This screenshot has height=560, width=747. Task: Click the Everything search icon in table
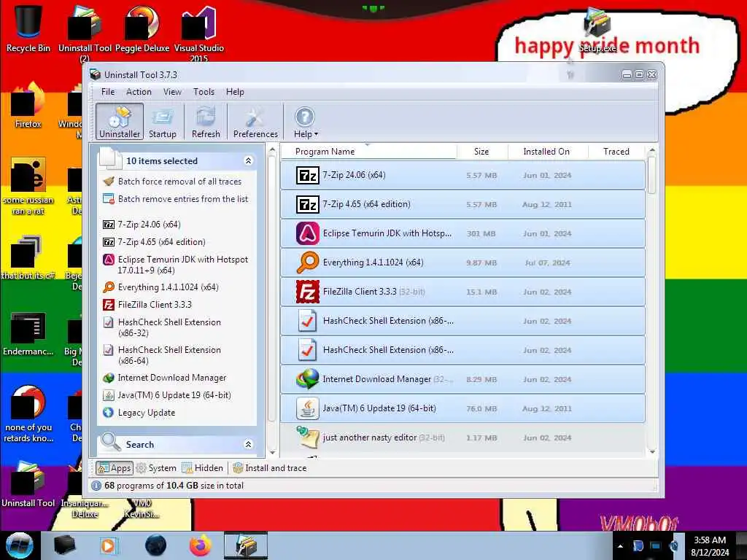(x=307, y=262)
